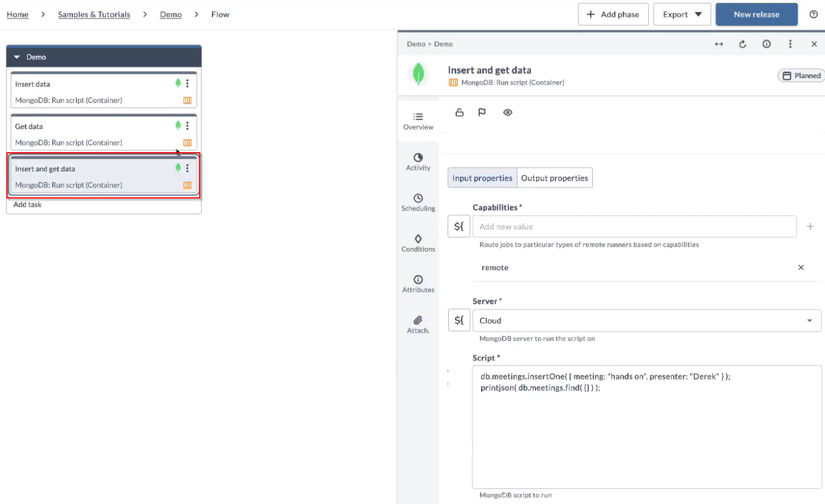Toggle the eye watcher icon
Image resolution: width=825 pixels, height=504 pixels.
508,112
